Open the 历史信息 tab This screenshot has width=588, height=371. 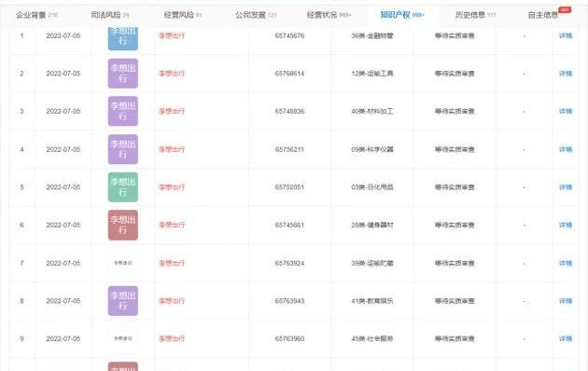tap(475, 15)
